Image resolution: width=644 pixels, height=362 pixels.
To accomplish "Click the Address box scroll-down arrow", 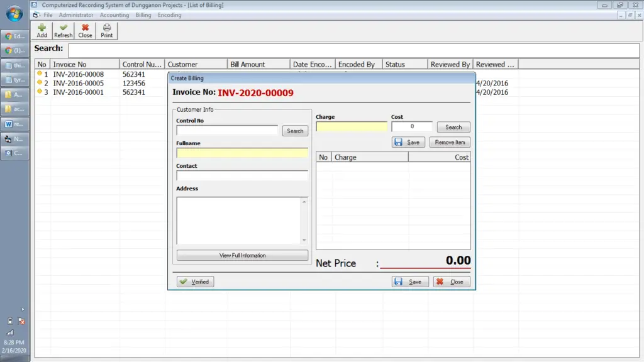I will point(304,241).
